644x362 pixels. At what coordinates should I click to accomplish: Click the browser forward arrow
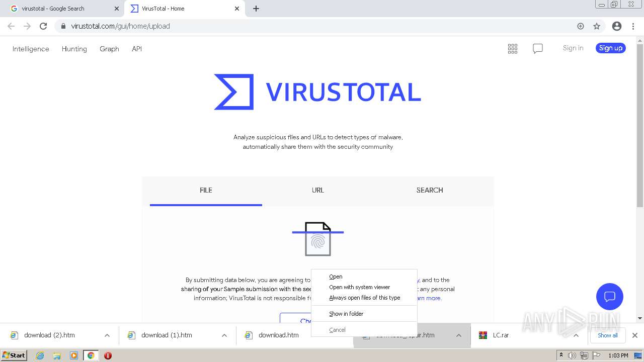tap(27, 26)
